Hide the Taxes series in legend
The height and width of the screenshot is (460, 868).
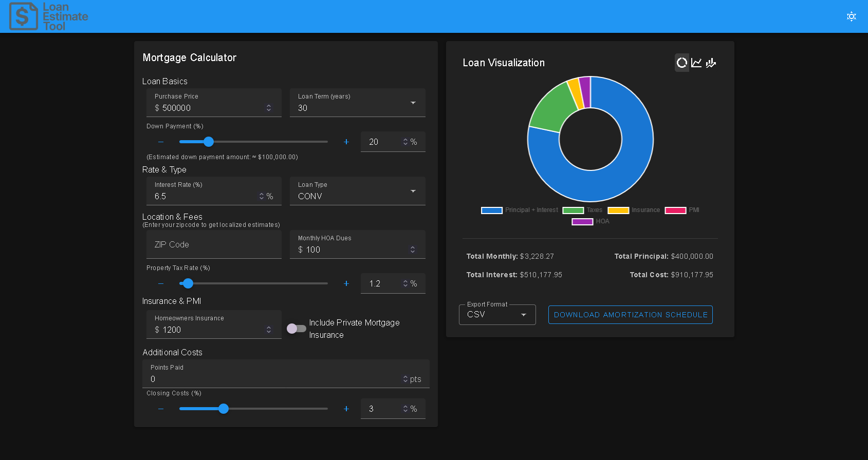pos(583,210)
